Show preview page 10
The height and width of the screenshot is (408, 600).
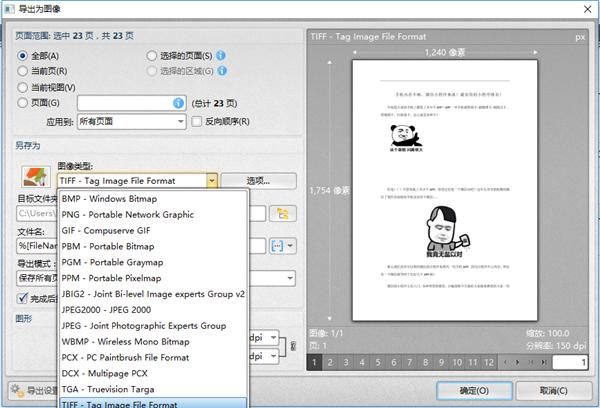tap(457, 362)
